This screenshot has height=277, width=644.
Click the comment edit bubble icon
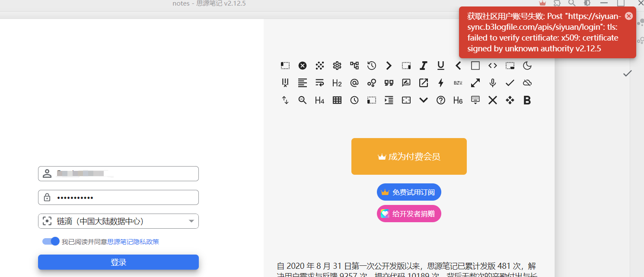[x=406, y=83]
